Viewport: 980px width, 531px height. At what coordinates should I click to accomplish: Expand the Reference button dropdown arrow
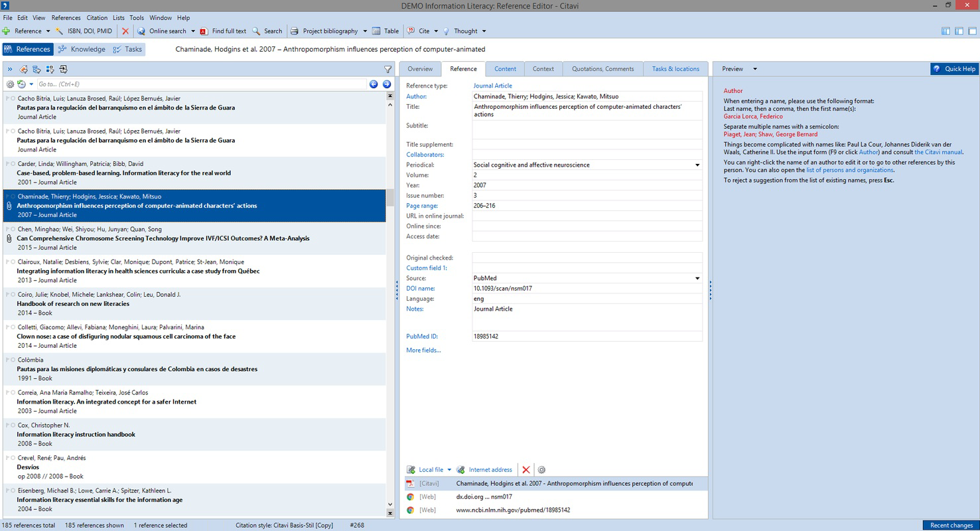[47, 31]
